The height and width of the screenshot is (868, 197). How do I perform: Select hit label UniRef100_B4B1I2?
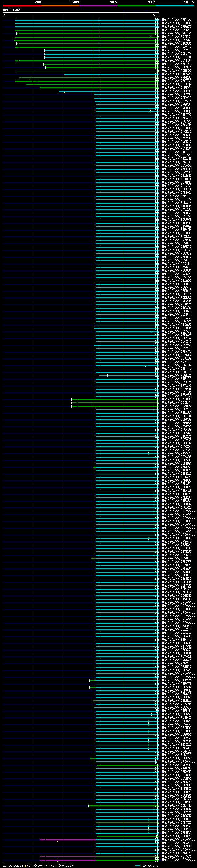[177, 379]
